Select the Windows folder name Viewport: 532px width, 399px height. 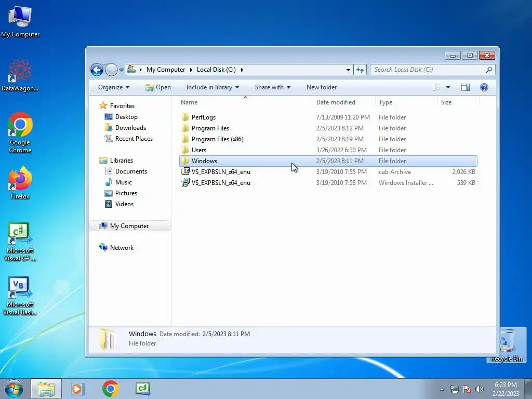tap(204, 161)
